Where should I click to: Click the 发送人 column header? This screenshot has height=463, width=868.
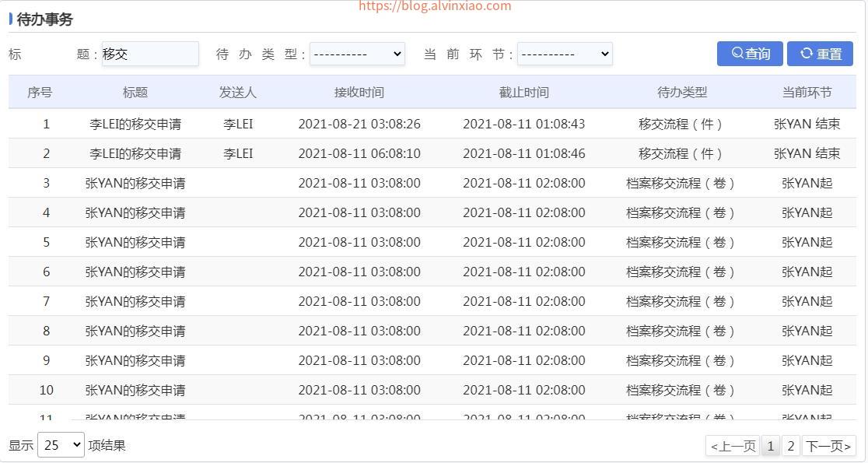[x=238, y=93]
